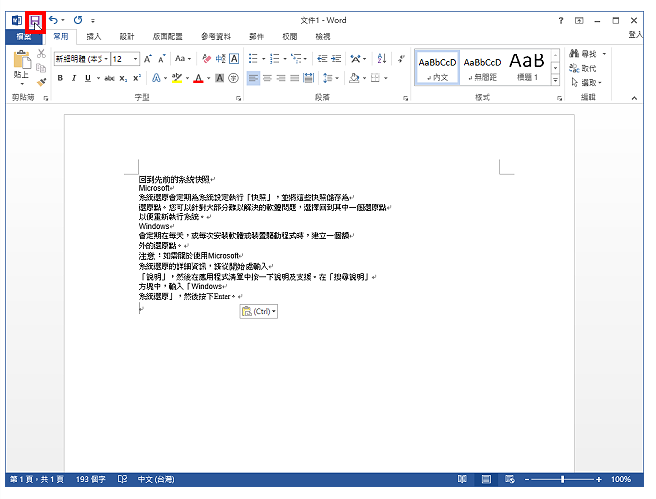Switch to Page Layout tab
656x499 pixels.
click(x=168, y=37)
